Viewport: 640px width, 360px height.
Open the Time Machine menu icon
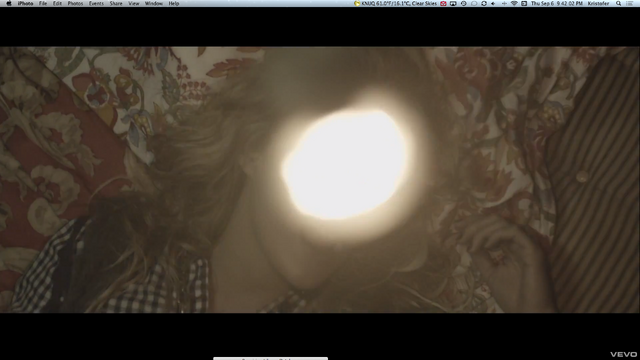[464, 3]
